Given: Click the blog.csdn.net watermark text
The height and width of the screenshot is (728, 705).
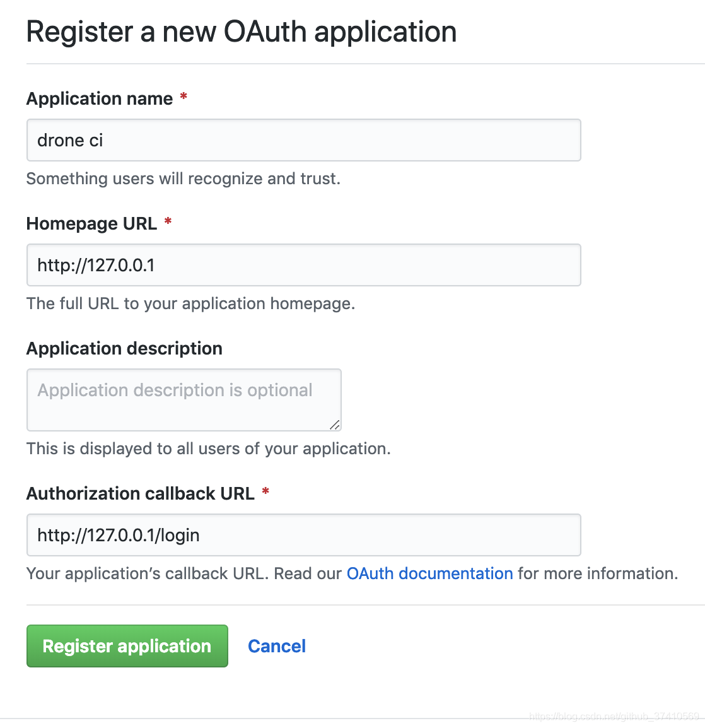Looking at the screenshot, I should click(614, 717).
